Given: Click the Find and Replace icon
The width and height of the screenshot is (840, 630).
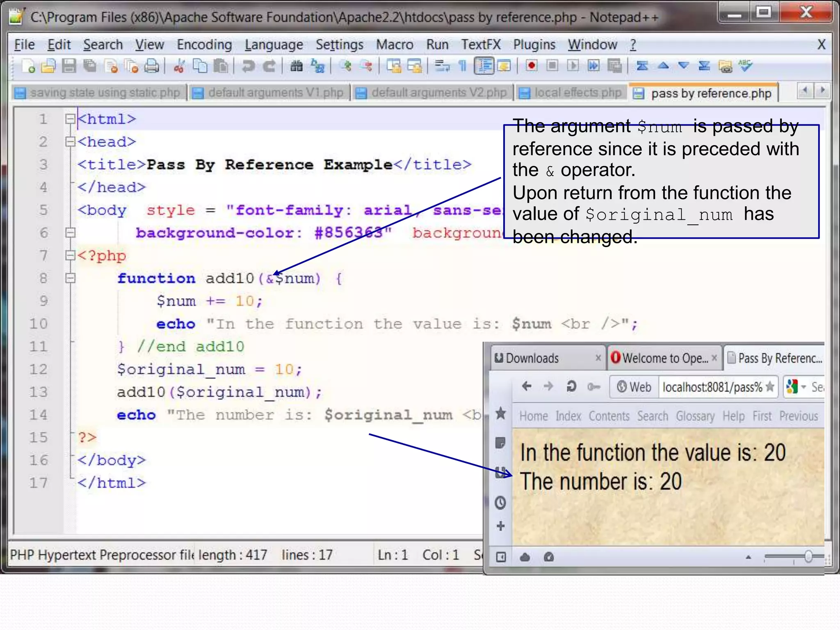Looking at the screenshot, I should click(x=318, y=66).
